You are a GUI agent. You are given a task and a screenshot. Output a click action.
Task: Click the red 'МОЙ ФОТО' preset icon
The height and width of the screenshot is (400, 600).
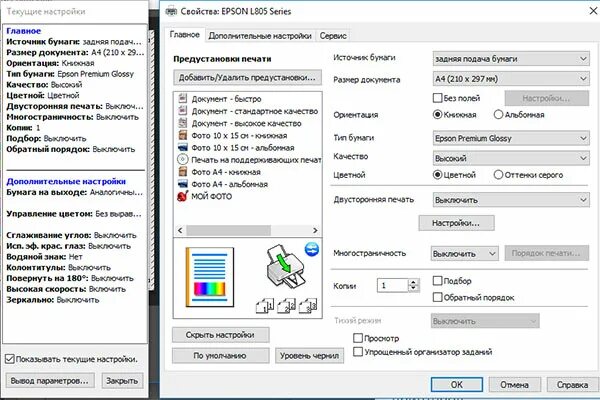pyautogui.click(x=183, y=196)
